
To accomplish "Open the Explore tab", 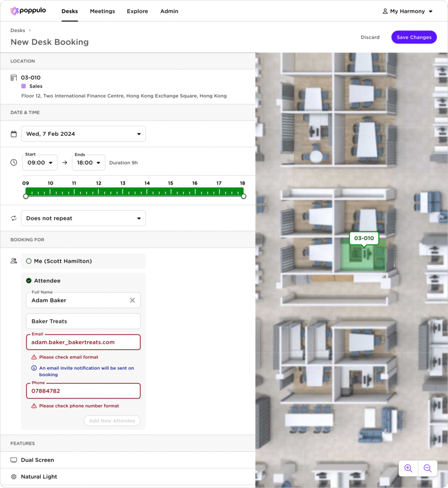I will point(137,11).
